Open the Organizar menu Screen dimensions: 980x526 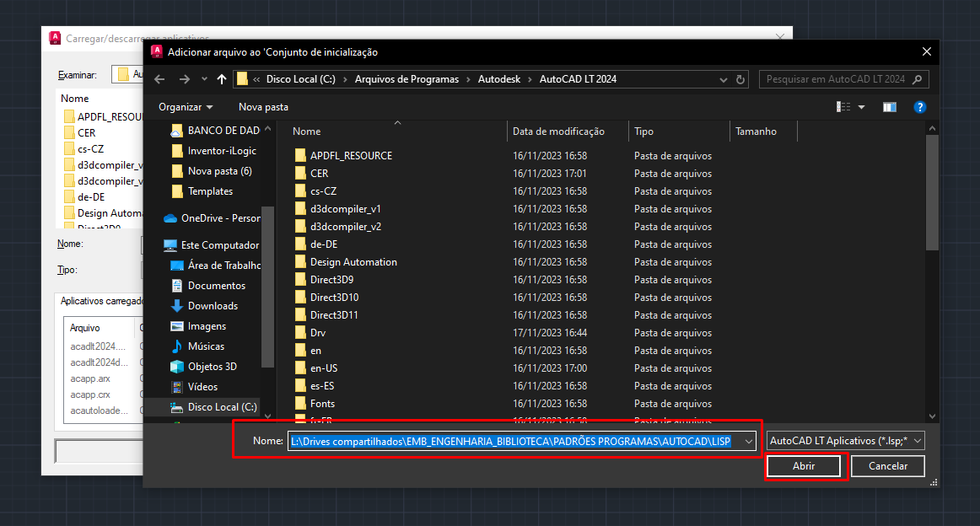pos(186,107)
